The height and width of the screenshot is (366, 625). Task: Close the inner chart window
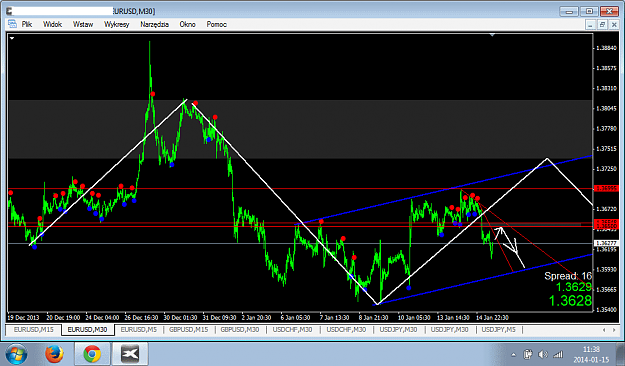613,24
